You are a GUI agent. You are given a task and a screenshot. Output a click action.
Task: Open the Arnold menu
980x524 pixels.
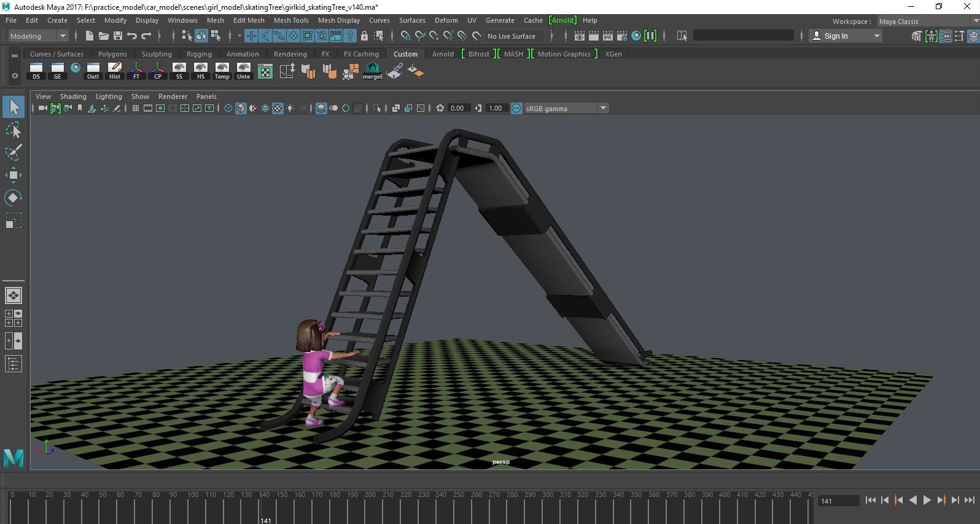[562, 20]
